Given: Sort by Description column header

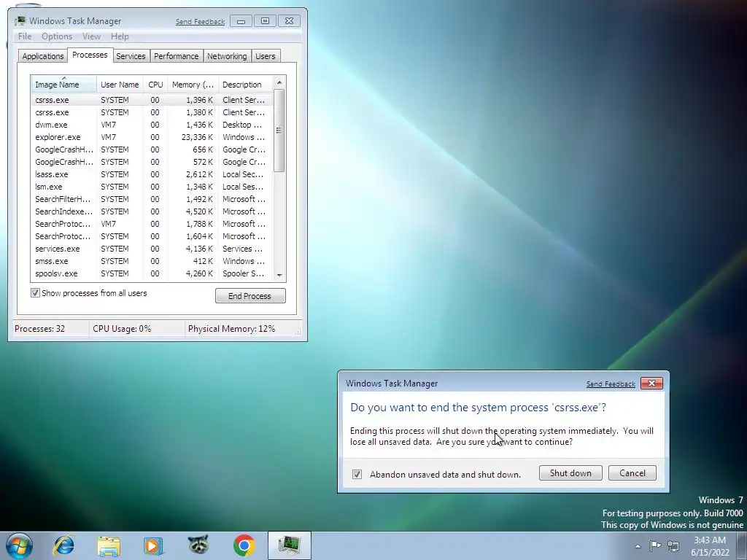Looking at the screenshot, I should 245,85.
